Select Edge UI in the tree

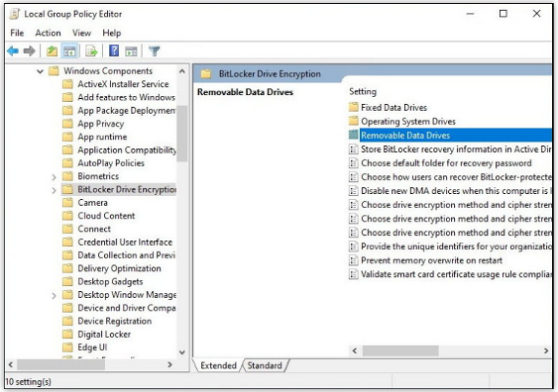point(92,347)
